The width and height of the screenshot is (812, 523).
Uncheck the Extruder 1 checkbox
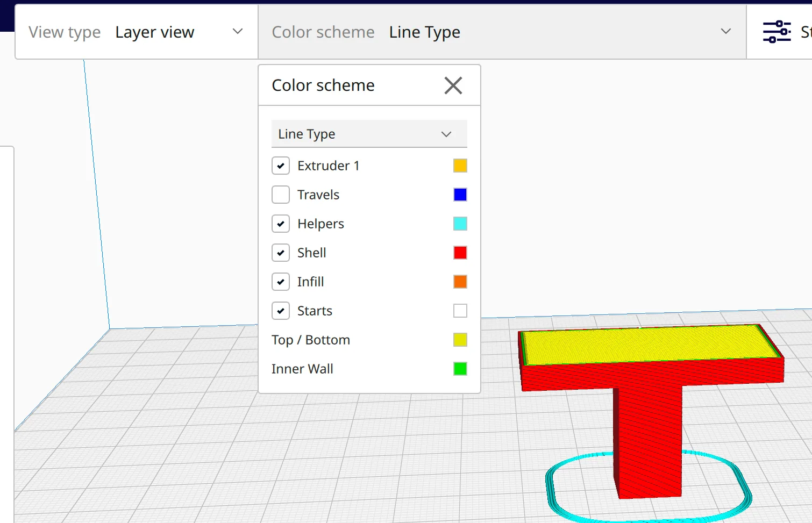click(281, 166)
